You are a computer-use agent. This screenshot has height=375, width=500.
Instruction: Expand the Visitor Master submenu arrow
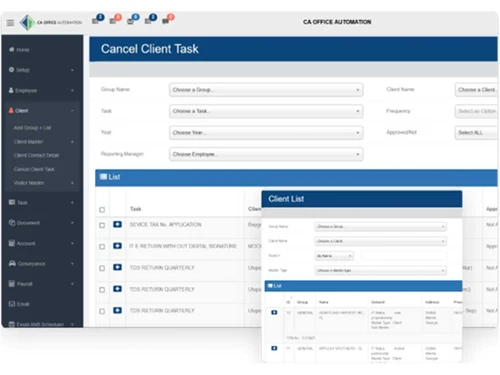pyautogui.click(x=72, y=183)
